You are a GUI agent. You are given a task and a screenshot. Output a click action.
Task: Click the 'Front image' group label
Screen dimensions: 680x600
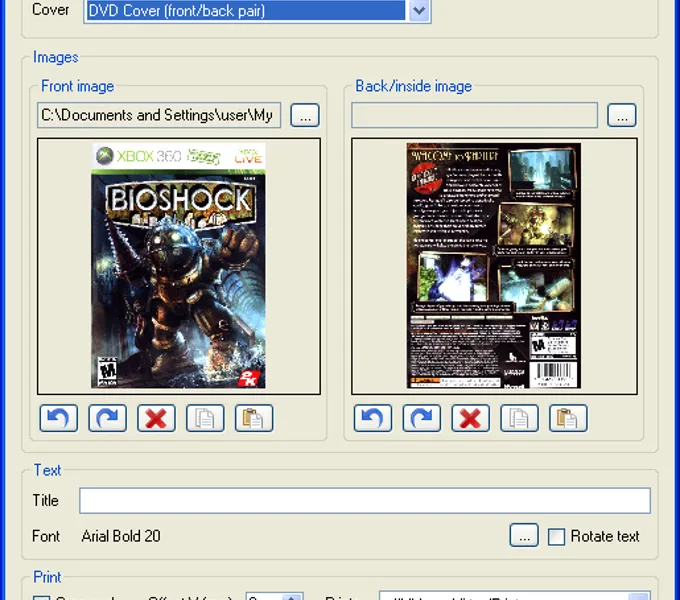pyautogui.click(x=78, y=86)
